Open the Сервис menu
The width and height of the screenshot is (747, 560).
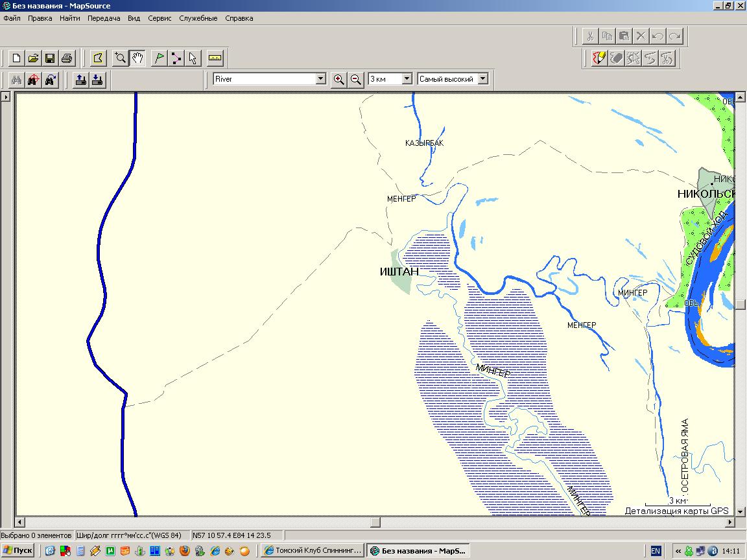160,18
